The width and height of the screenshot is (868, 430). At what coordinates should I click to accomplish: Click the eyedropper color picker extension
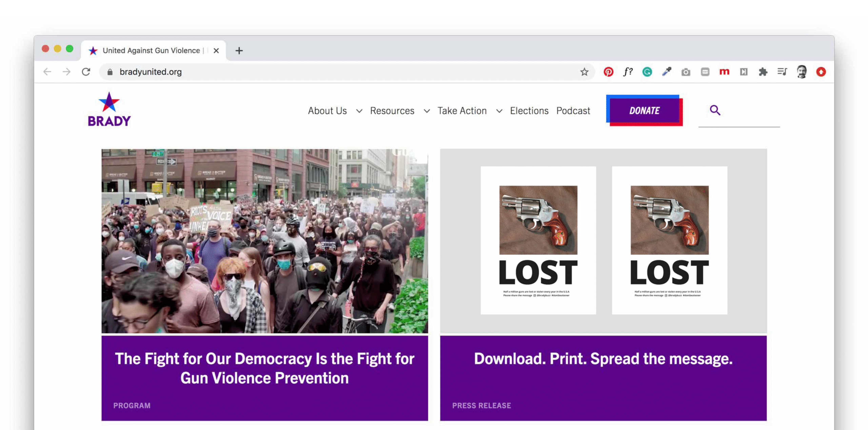pos(666,72)
